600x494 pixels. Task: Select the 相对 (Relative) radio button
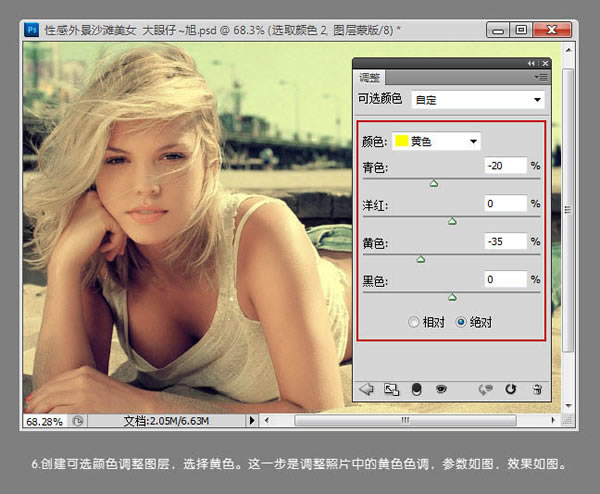tap(414, 322)
